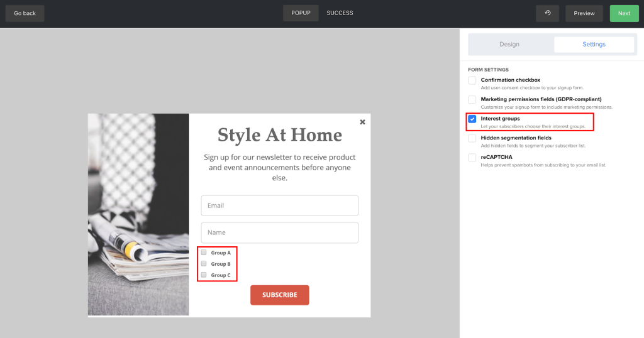The image size is (644, 338).
Task: Click the version history icon button
Action: click(x=547, y=13)
